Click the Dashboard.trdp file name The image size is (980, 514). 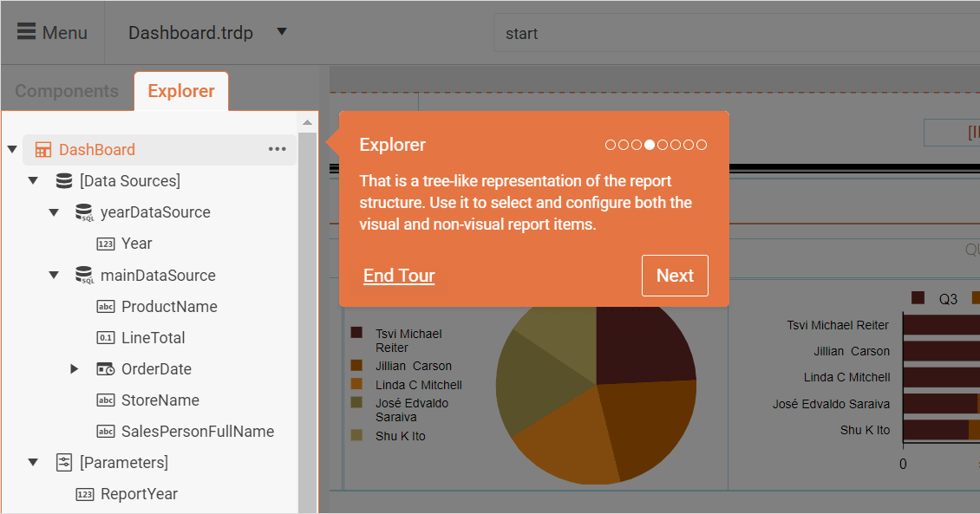click(x=191, y=32)
